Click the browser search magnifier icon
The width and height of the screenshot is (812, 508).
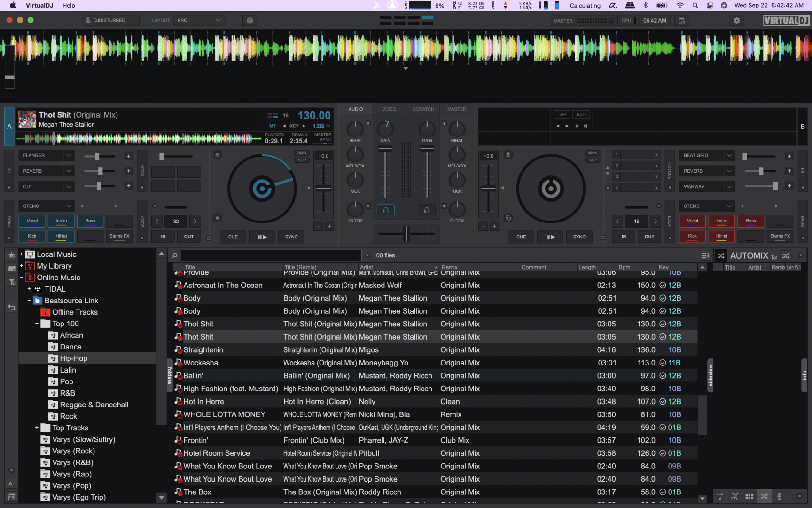click(x=174, y=255)
